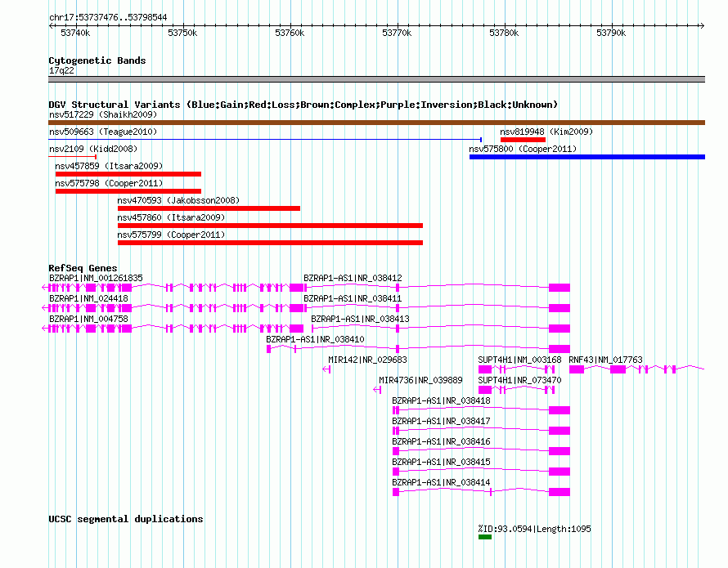Click the last exon of BZRAP1-AS1 NR_038418
728x568 pixels.
(559, 410)
